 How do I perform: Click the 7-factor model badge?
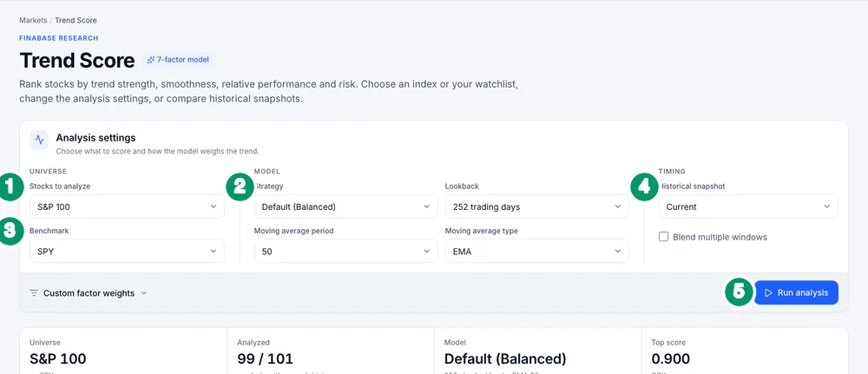coord(178,60)
